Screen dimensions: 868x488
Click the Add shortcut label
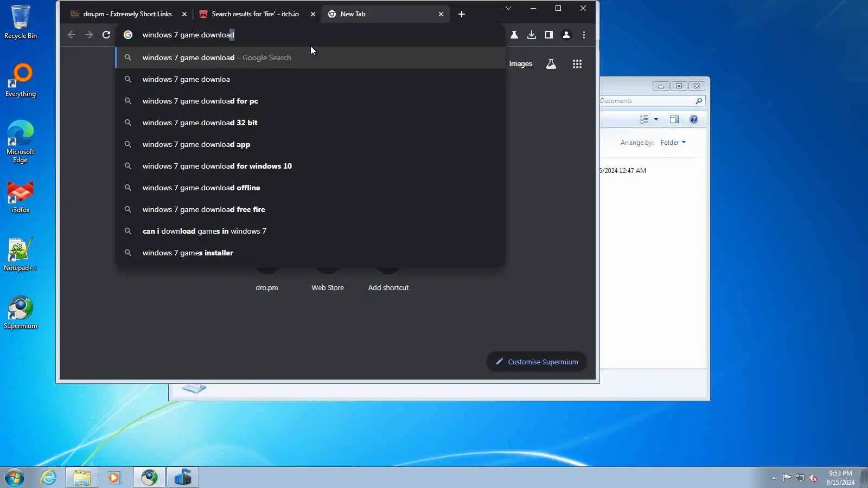click(388, 288)
